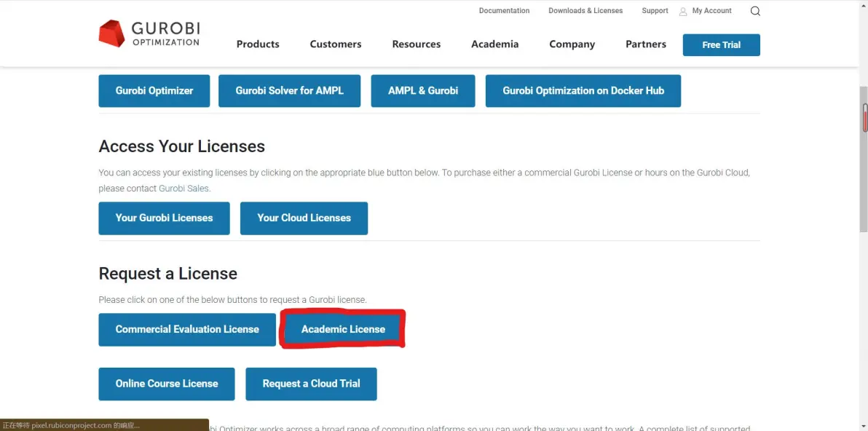Visit the Support link

[655, 10]
